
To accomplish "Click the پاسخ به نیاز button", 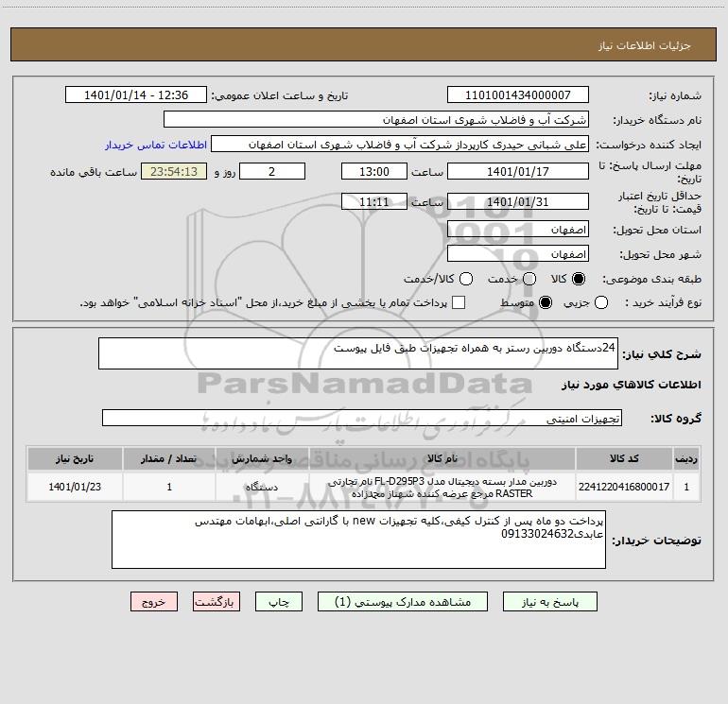I will coord(549,602).
